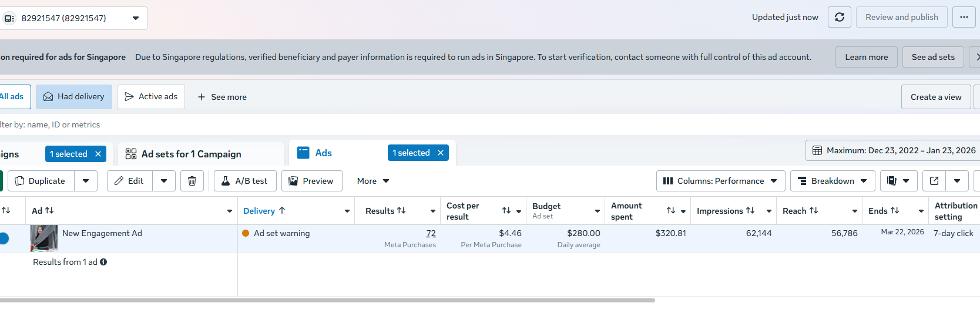Remove the Campaigns 1 selected chip
The image size is (980, 313).
pos(98,154)
